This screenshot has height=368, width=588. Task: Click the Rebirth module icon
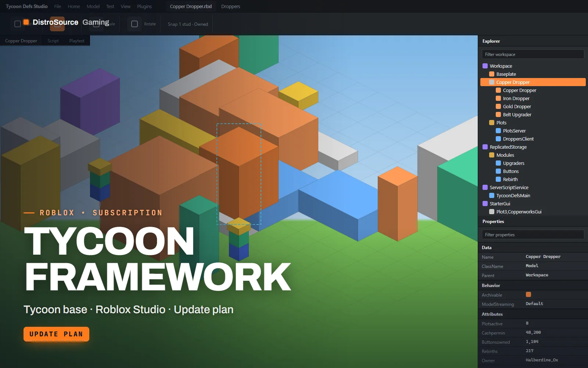click(498, 179)
